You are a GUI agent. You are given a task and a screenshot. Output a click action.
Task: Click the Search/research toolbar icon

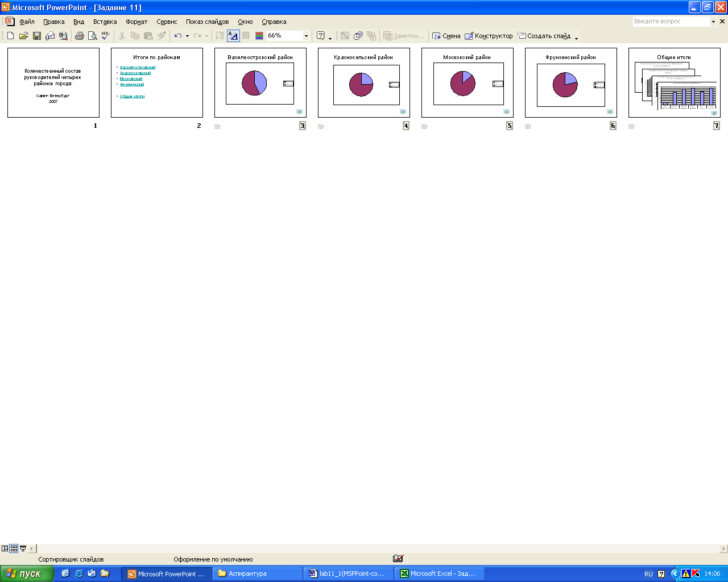63,36
